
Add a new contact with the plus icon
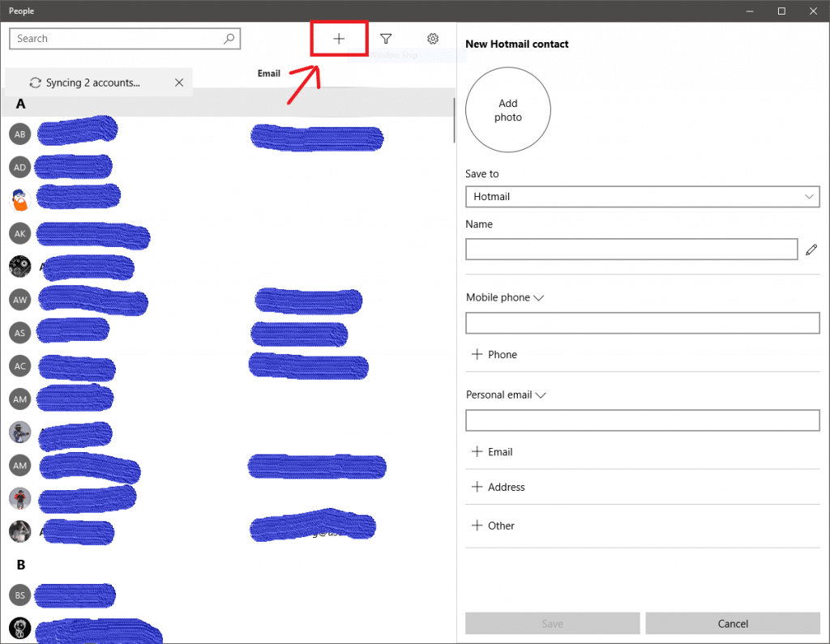click(x=339, y=39)
